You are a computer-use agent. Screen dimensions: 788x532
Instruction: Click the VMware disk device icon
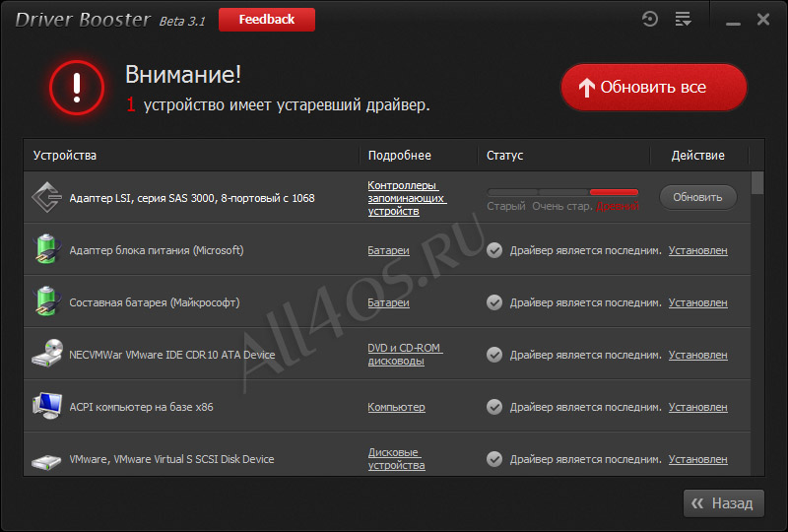point(46,461)
